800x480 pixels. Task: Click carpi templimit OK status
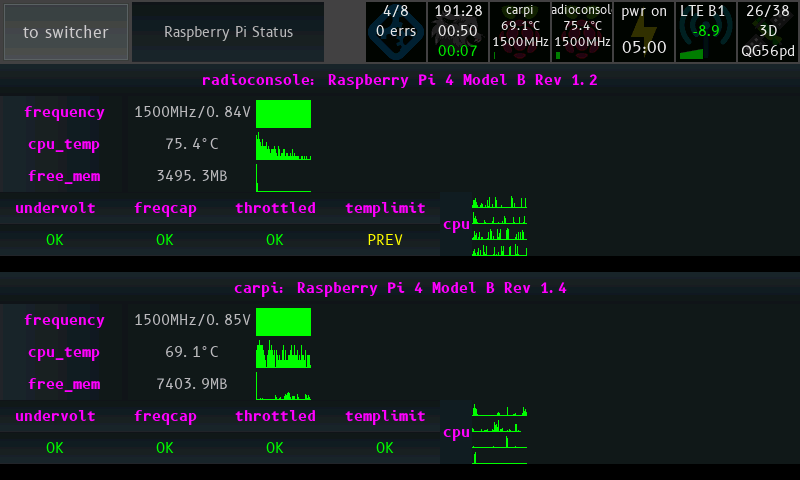[x=385, y=448]
